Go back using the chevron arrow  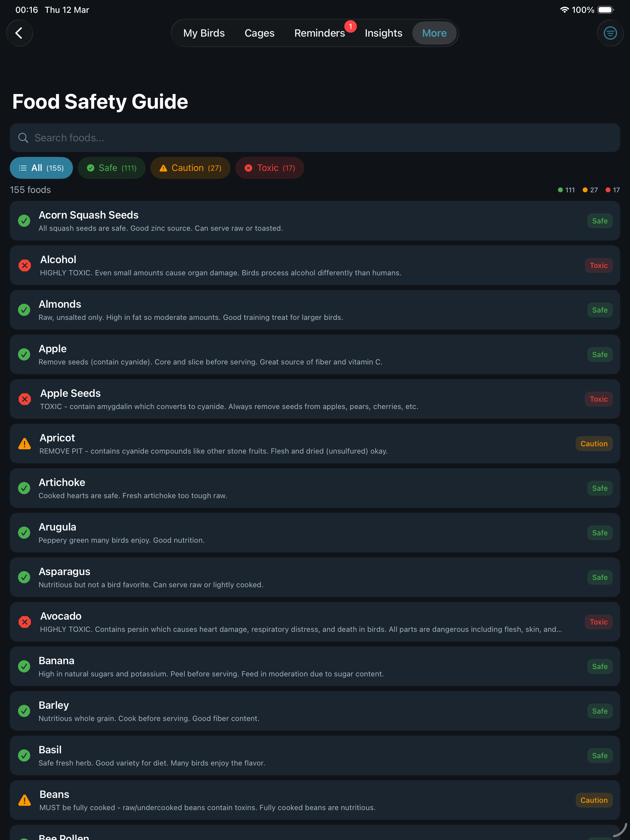pos(19,33)
